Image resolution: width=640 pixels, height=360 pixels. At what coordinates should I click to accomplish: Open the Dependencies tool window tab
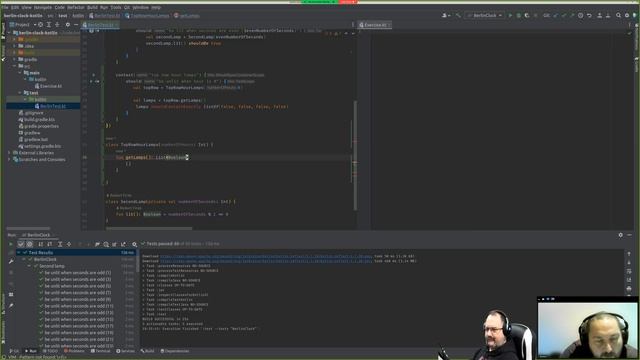(x=175, y=351)
